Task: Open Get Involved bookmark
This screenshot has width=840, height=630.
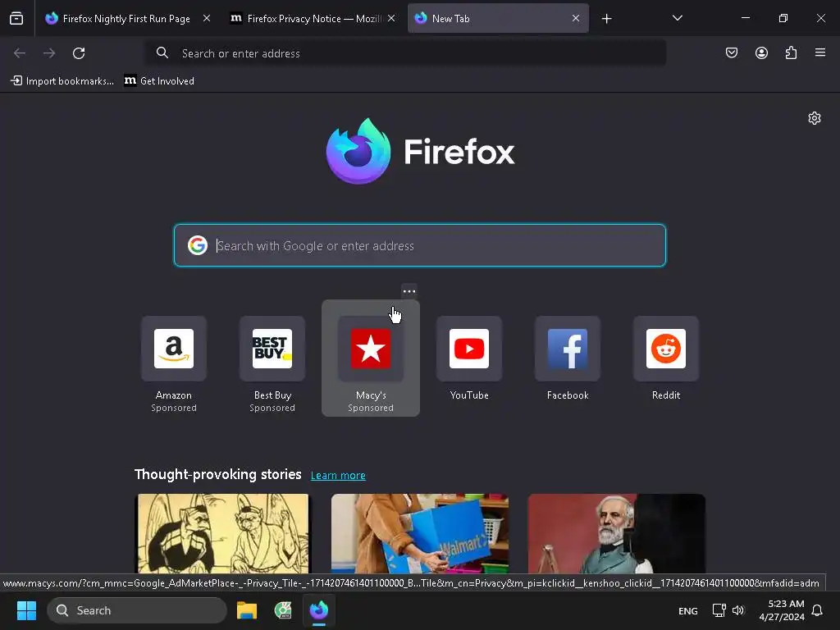Action: click(159, 81)
